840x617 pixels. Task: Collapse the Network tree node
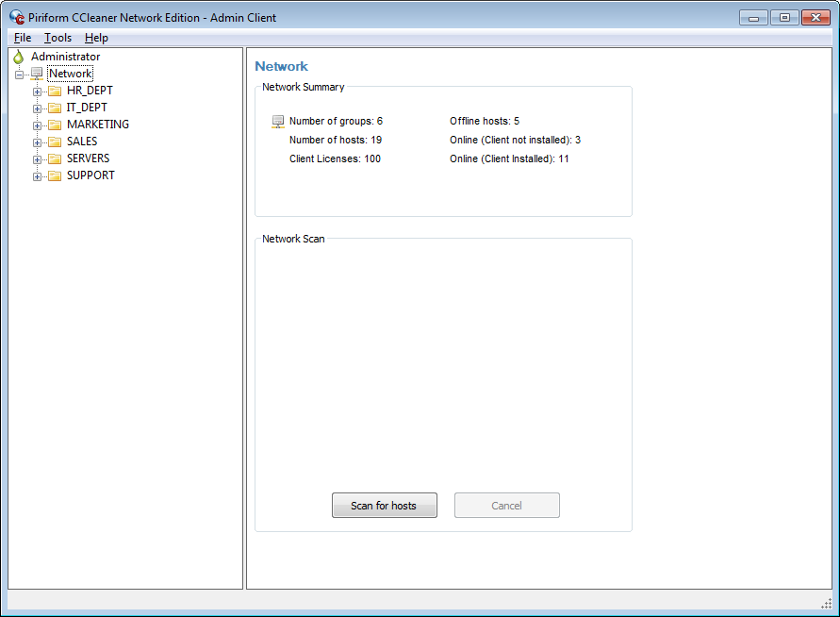point(19,75)
